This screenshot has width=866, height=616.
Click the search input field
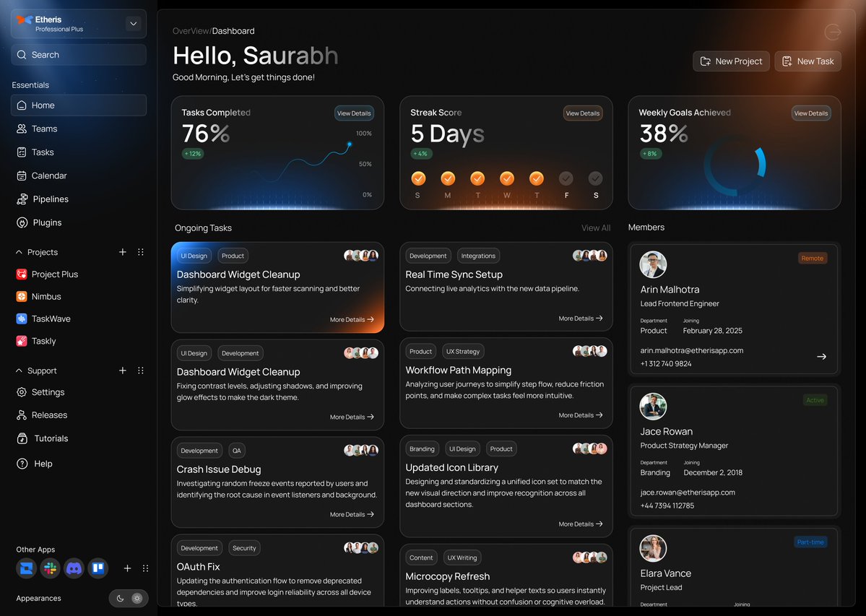pos(78,54)
